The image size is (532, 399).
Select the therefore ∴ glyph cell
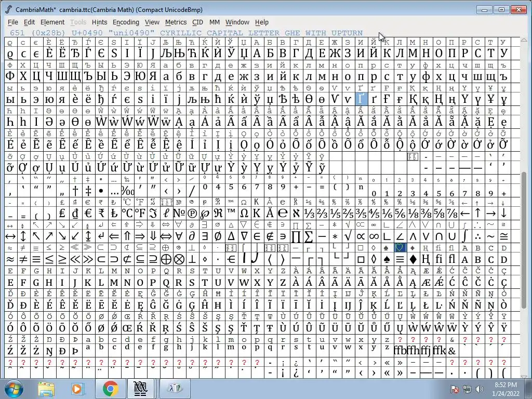click(x=478, y=236)
